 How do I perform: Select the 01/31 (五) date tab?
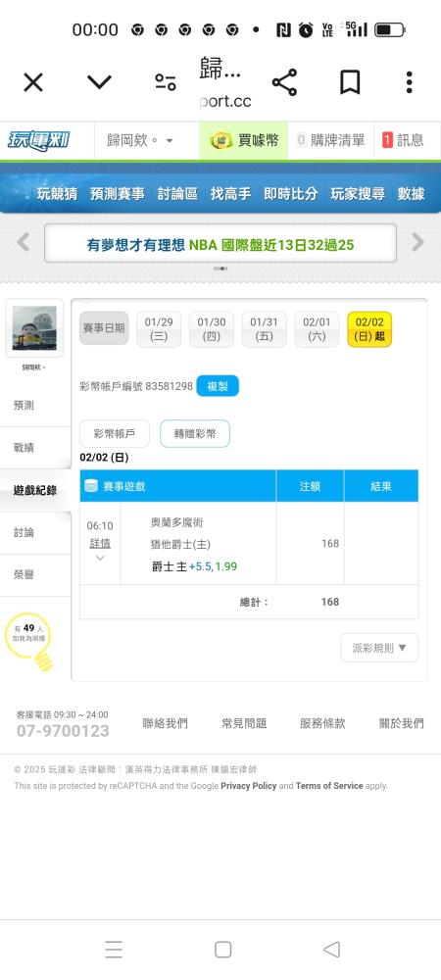[265, 329]
